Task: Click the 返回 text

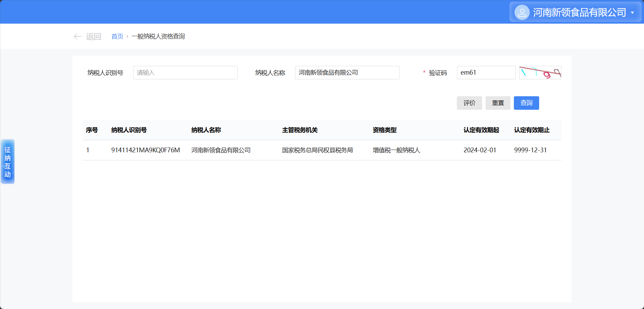Action: tap(93, 36)
